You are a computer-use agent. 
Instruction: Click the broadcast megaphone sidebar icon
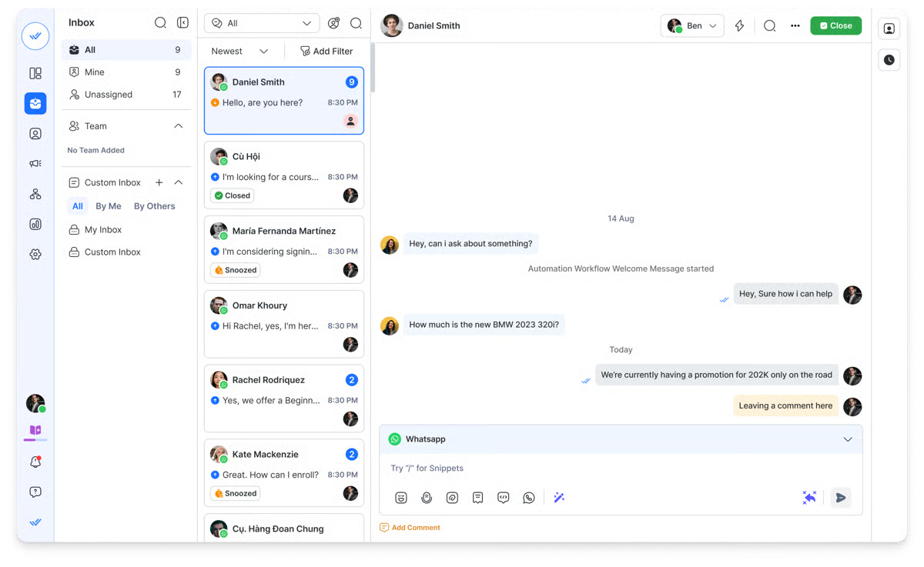click(35, 164)
